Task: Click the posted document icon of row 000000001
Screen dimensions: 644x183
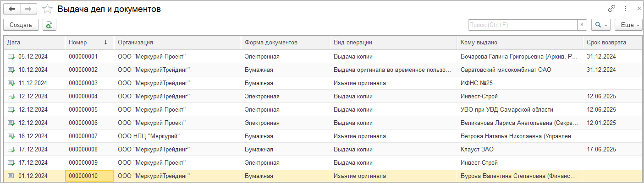Action: pos(11,57)
